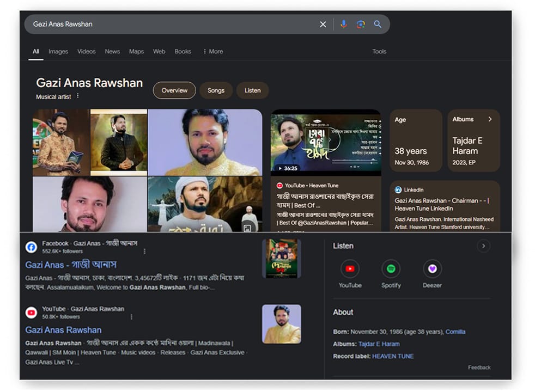Open the HEAVEN TUNE record label link
535x392 pixels.
(392, 356)
